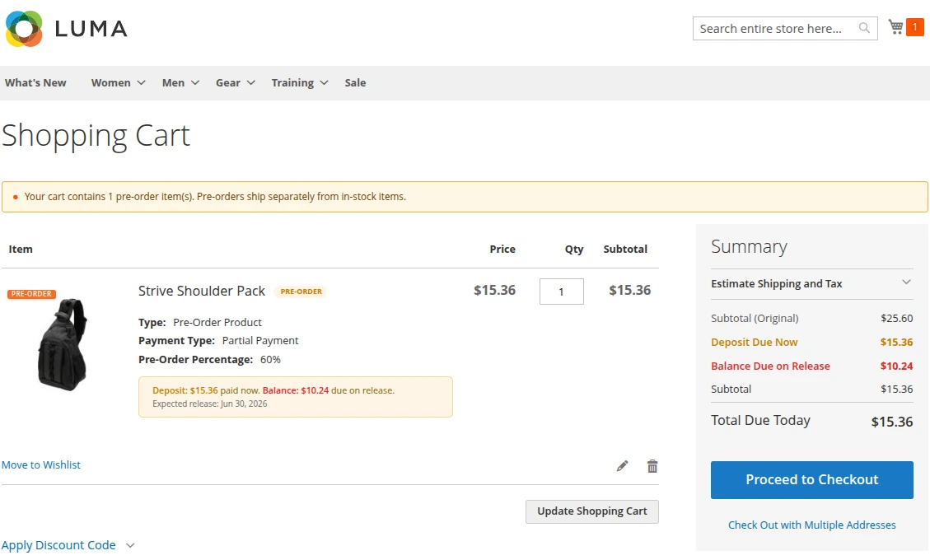
Task: Open the Apply Discount Code section
Action: point(58,545)
